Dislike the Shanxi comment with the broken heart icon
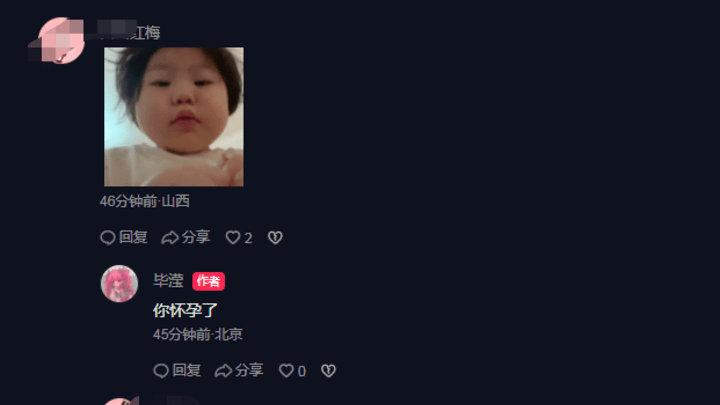Viewport: 720px width, 405px height. 275,237
